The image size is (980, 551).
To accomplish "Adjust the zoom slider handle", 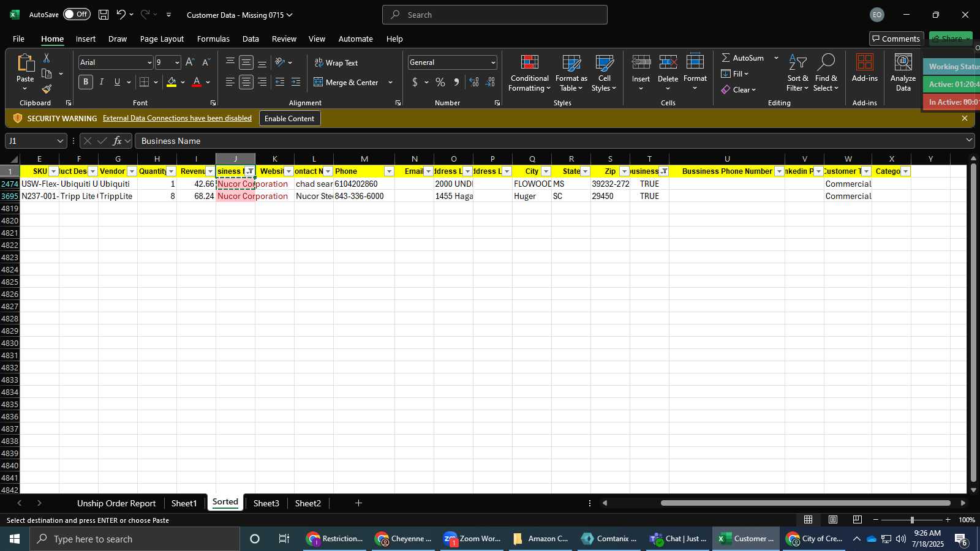I will tap(912, 520).
